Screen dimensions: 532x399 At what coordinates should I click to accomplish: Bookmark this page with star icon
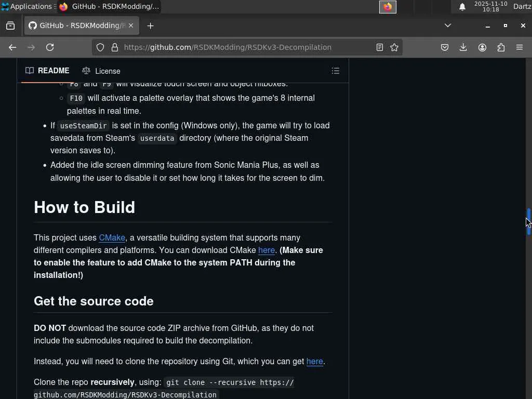[394, 47]
